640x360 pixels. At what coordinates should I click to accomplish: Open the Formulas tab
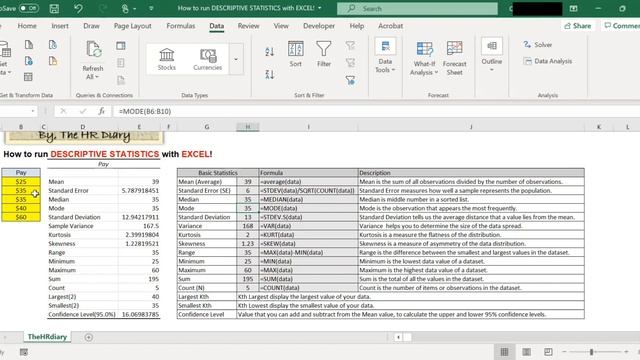point(181,26)
